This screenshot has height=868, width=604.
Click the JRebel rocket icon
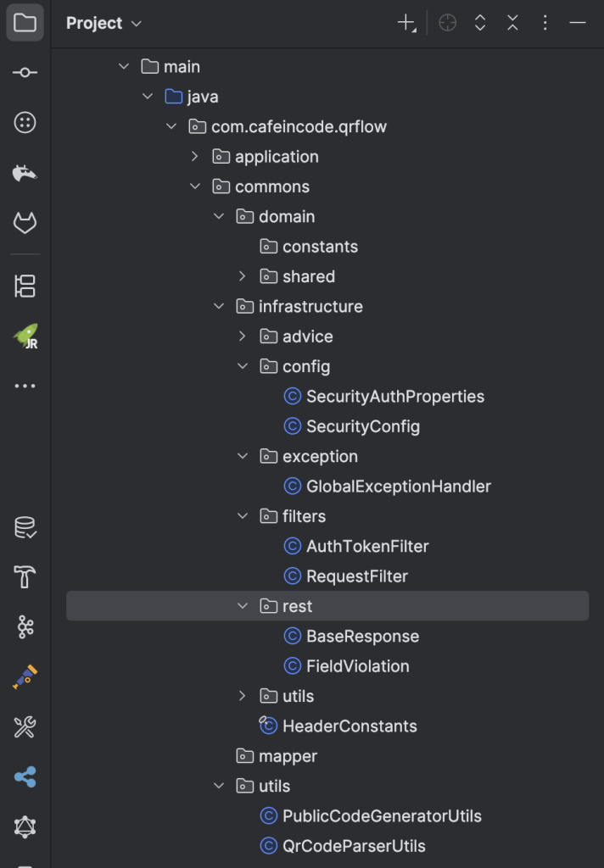click(x=25, y=337)
